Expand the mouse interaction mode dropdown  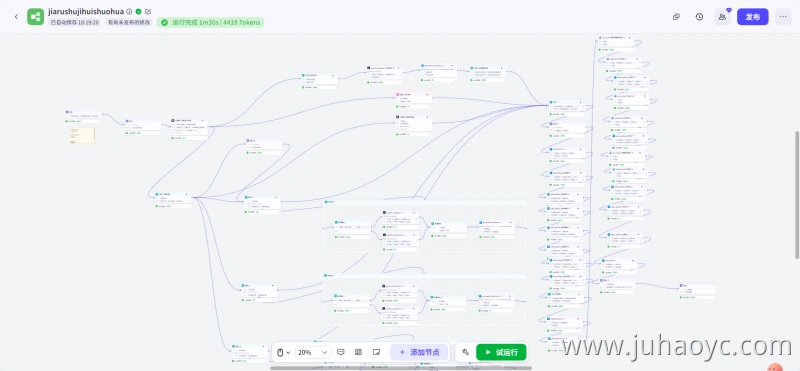tap(283, 352)
